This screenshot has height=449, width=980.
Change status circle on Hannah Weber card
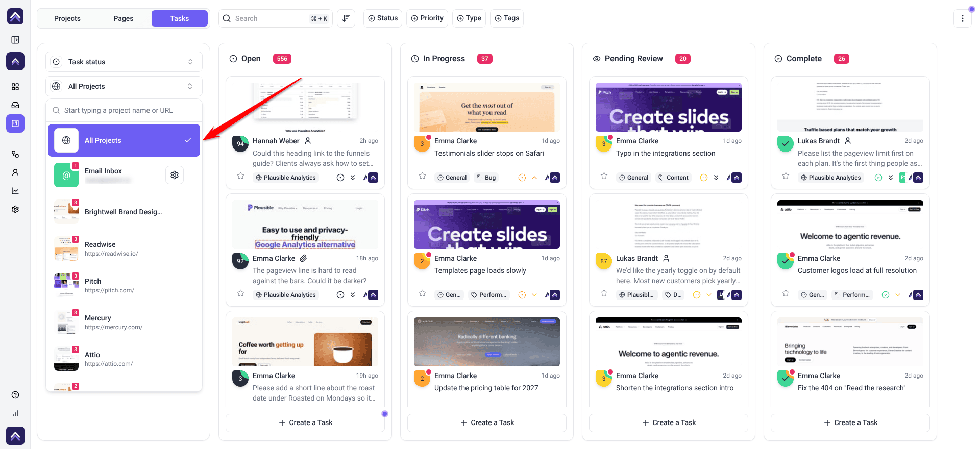pyautogui.click(x=340, y=178)
